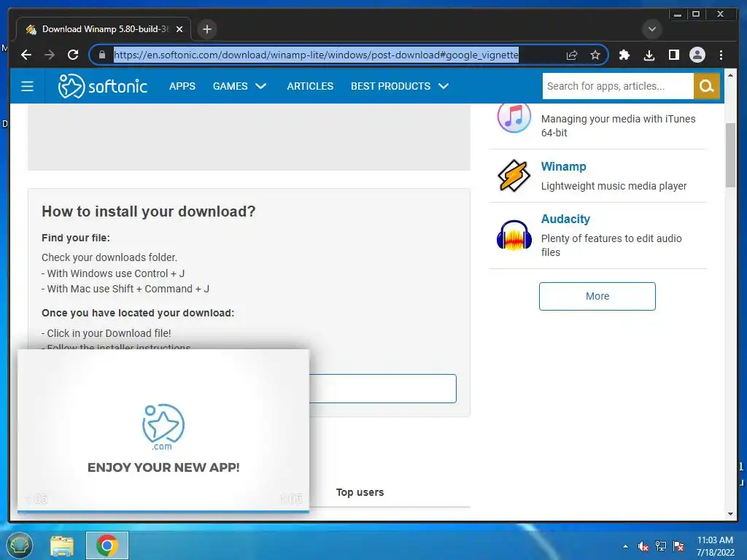This screenshot has height=560, width=747.
Task: Switch to the Download Winamp browser tab
Action: click(x=104, y=29)
